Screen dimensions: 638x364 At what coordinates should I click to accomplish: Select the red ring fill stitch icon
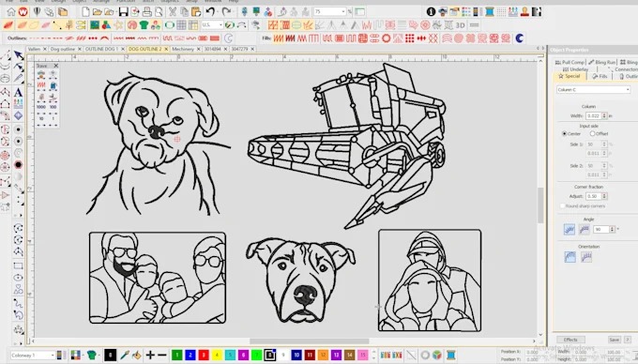387,38
